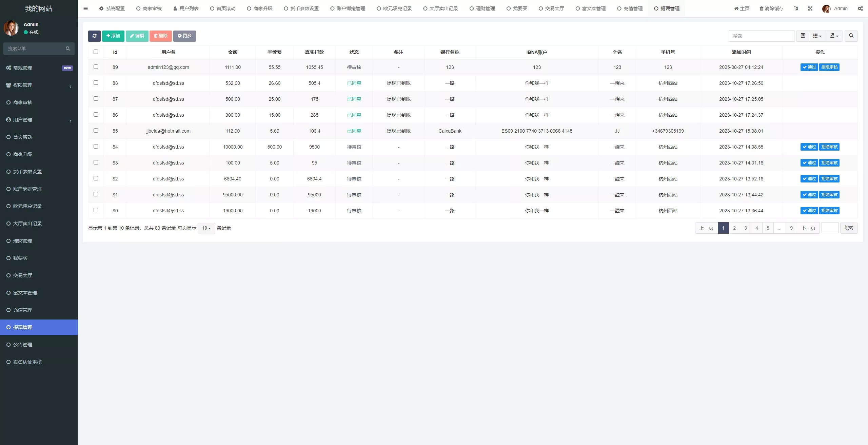
Task: Click the magnifier advanced search button
Action: coord(851,36)
